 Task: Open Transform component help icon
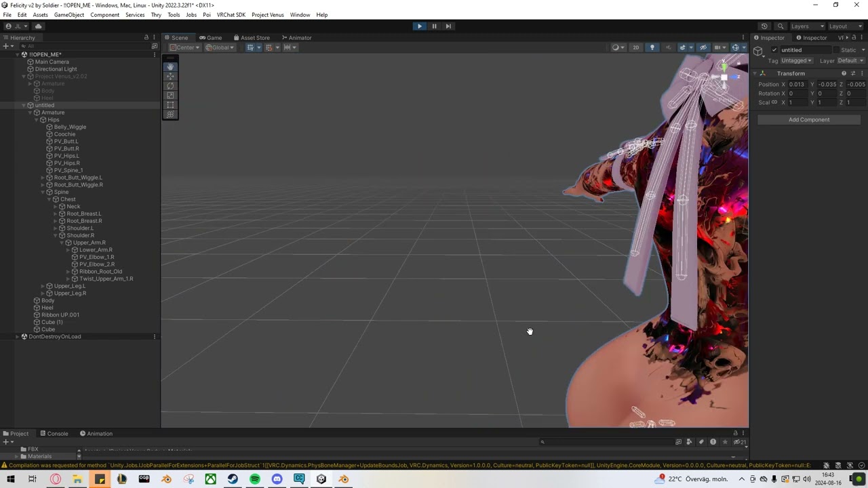844,73
